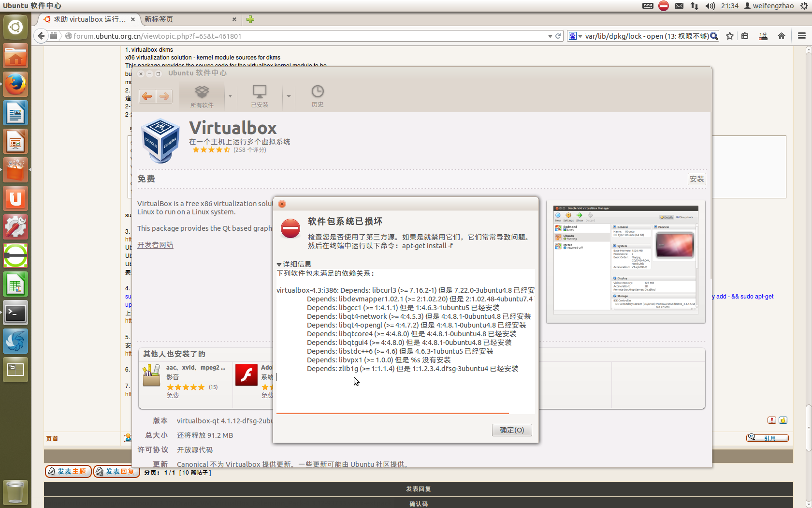
Task: Launch Firefox from the dock
Action: [15, 84]
